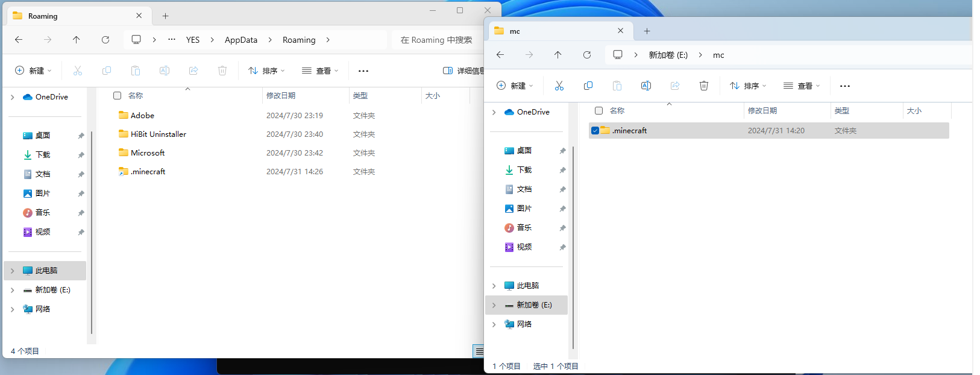Toggle select-all checkbox in Roaming window
The image size is (980, 375).
click(118, 95)
